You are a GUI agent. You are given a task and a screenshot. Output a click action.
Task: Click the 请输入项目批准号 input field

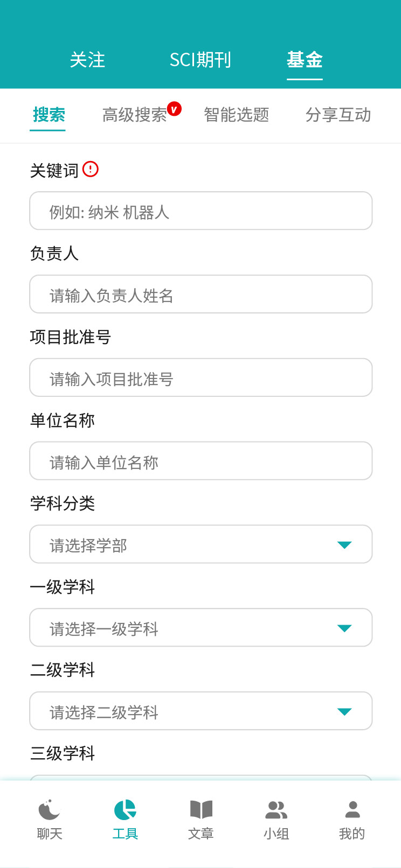tap(200, 378)
